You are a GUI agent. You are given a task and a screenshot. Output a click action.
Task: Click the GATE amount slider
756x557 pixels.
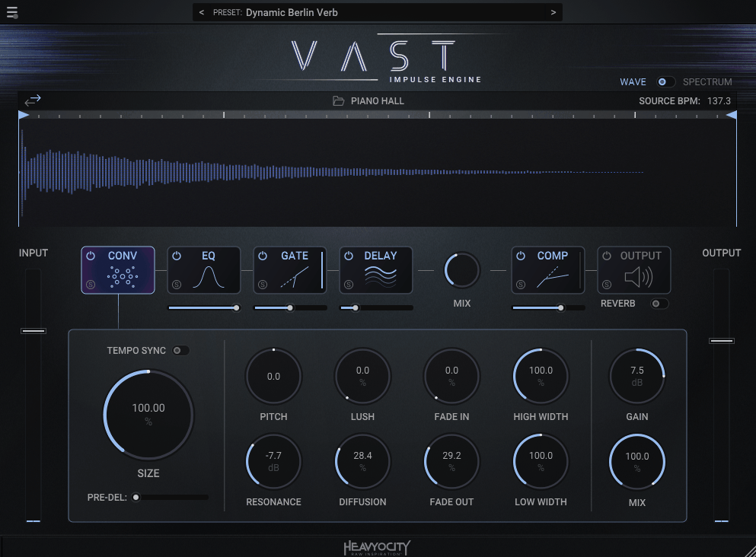[x=290, y=308]
